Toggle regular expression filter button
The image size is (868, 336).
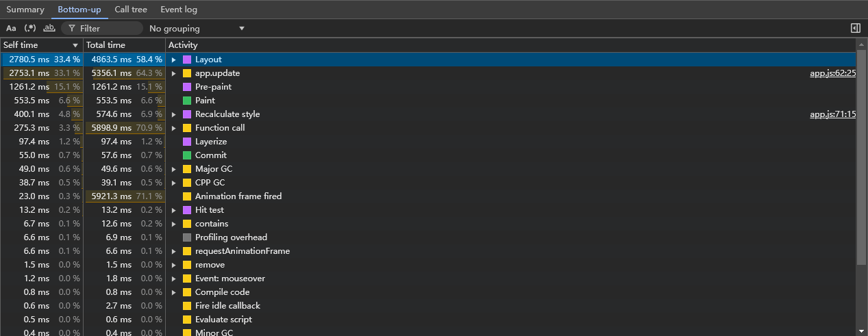(x=30, y=28)
